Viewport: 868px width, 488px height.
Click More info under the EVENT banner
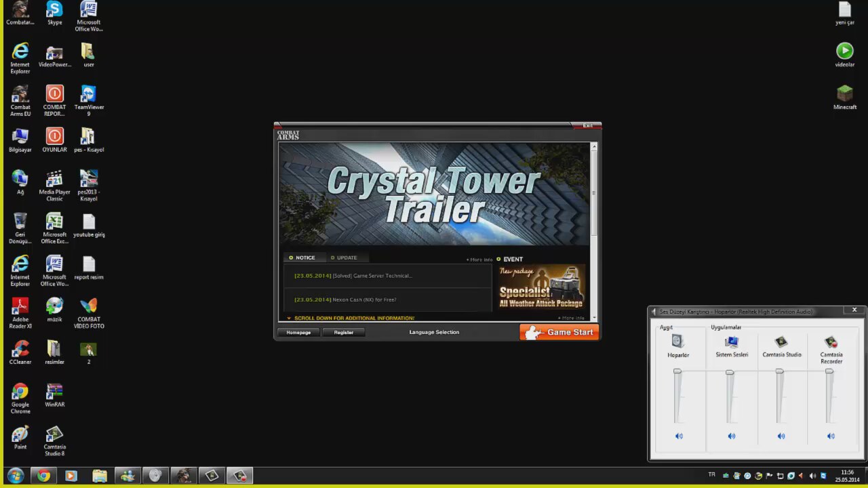click(x=571, y=318)
